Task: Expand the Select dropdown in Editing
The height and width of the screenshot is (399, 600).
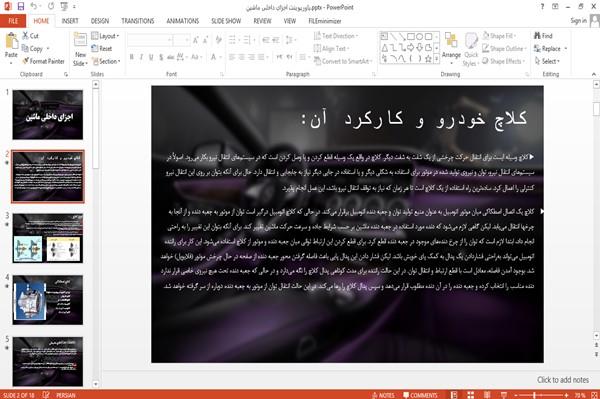Action: coord(547,61)
